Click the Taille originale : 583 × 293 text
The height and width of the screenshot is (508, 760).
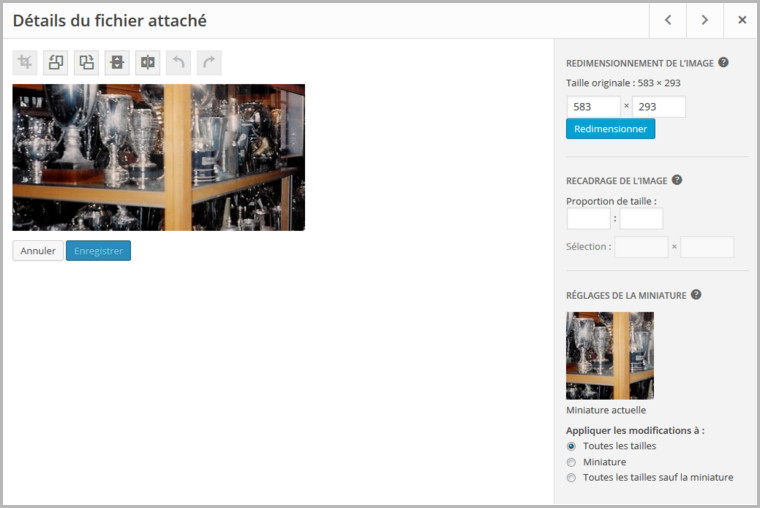tap(623, 83)
